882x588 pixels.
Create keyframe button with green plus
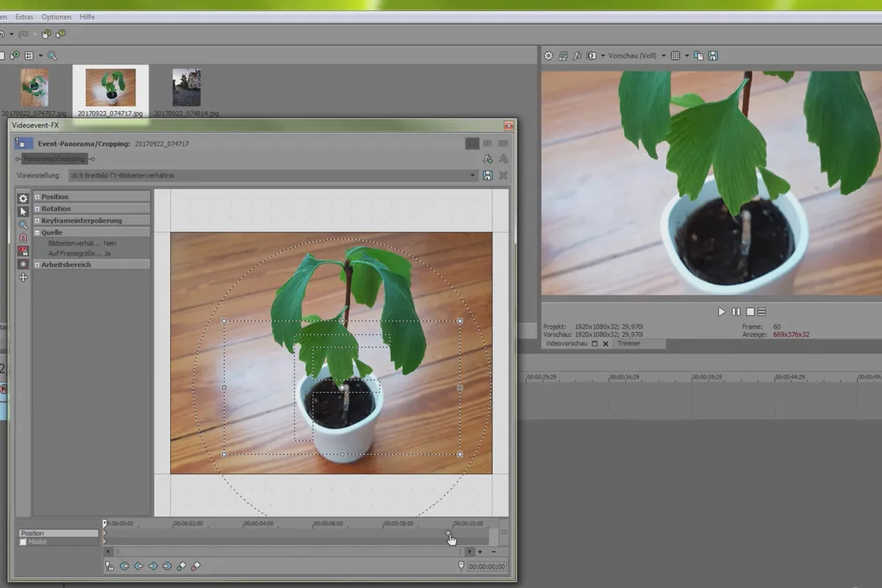tap(182, 566)
